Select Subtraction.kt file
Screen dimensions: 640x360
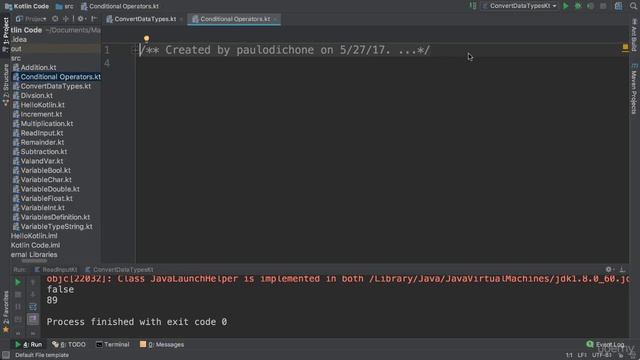pos(44,152)
